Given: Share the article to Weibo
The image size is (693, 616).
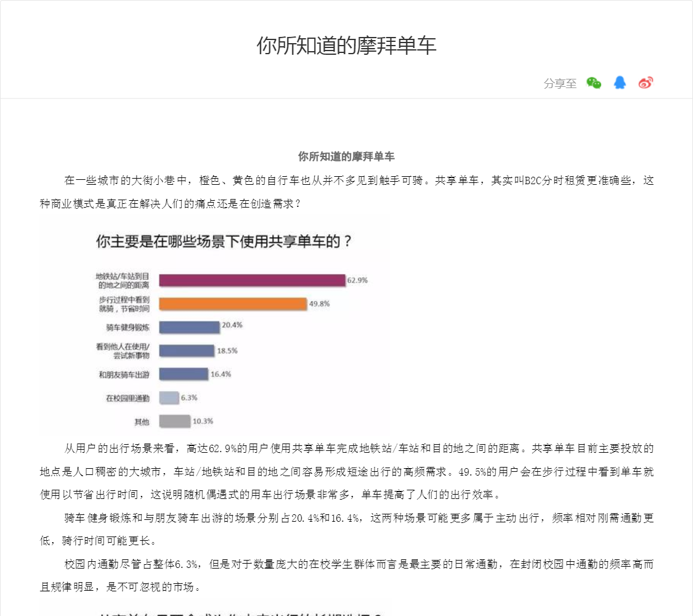Looking at the screenshot, I should click(646, 83).
